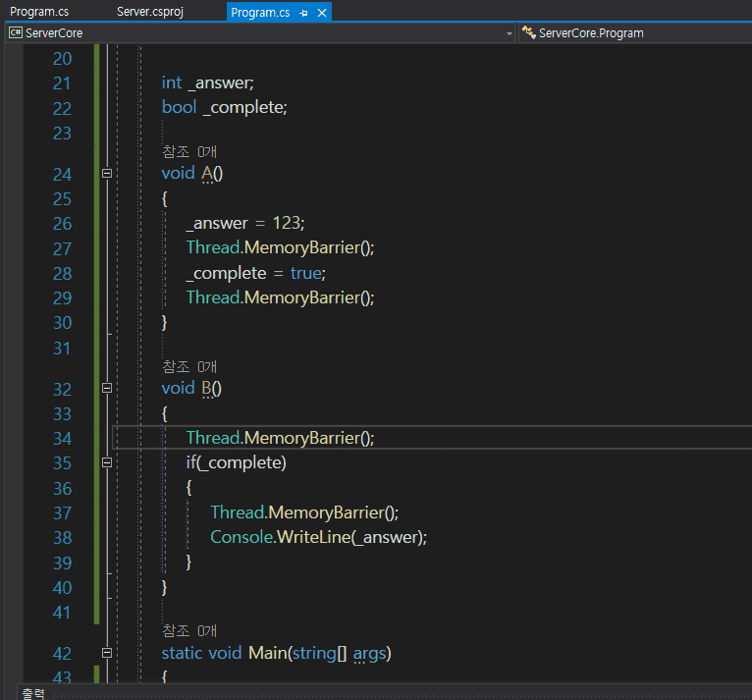Collapse the Main method block
This screenshot has width=752, height=700.
(106, 653)
